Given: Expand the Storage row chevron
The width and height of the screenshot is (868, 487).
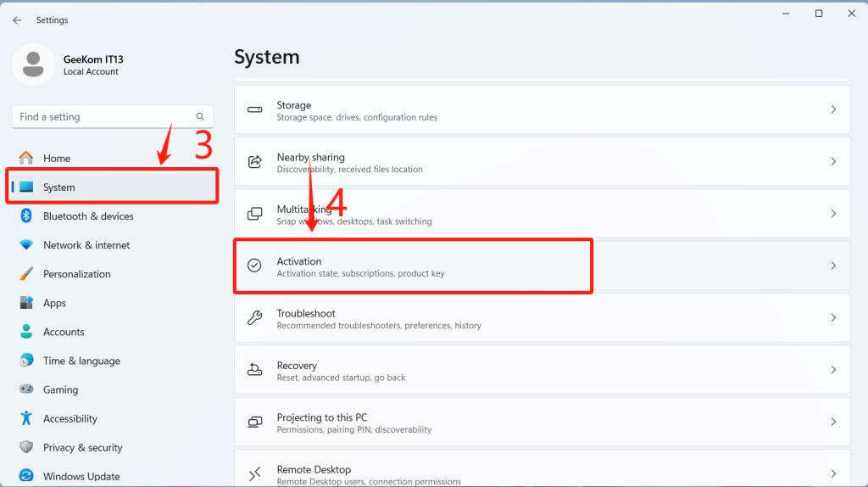Looking at the screenshot, I should point(833,109).
